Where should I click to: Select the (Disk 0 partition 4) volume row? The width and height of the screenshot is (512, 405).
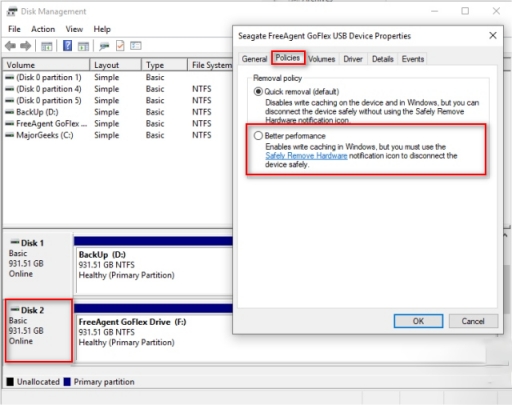[117, 89]
